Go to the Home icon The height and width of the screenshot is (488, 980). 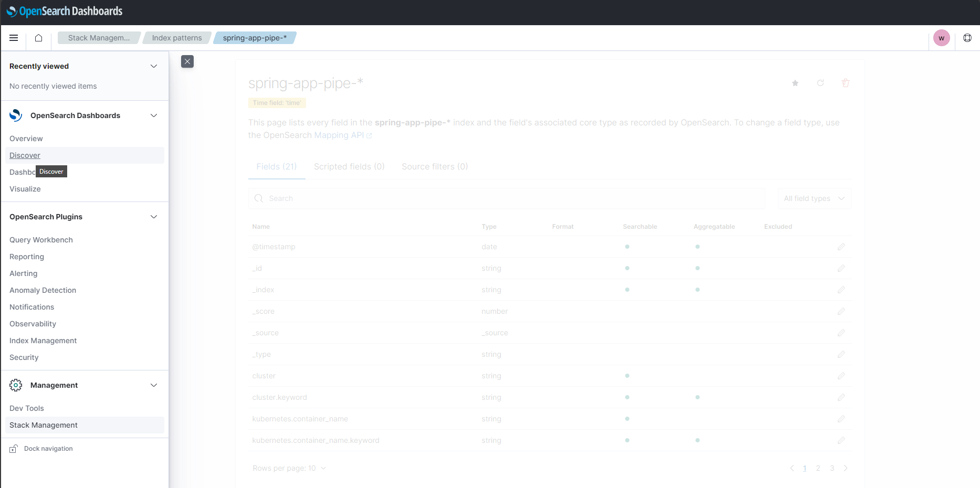[38, 38]
